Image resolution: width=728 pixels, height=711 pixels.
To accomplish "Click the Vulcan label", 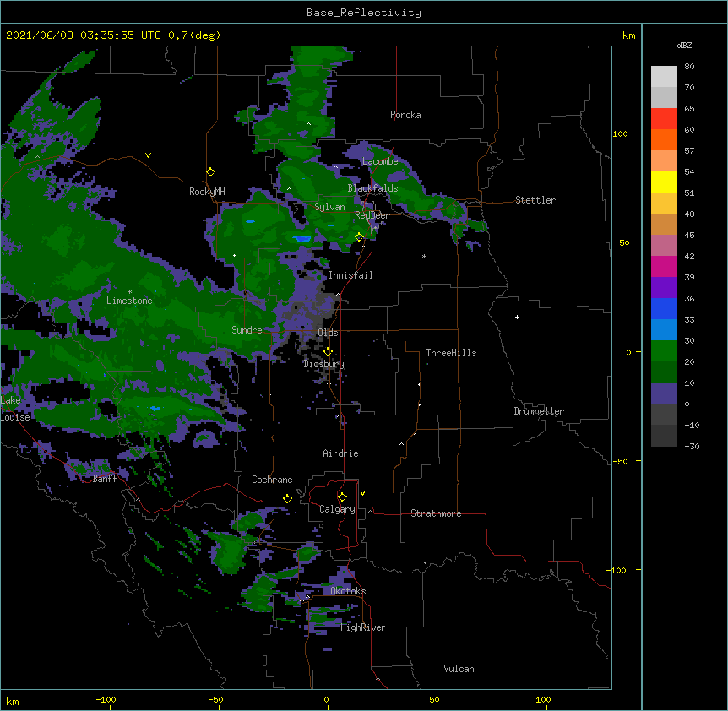I will (x=459, y=669).
